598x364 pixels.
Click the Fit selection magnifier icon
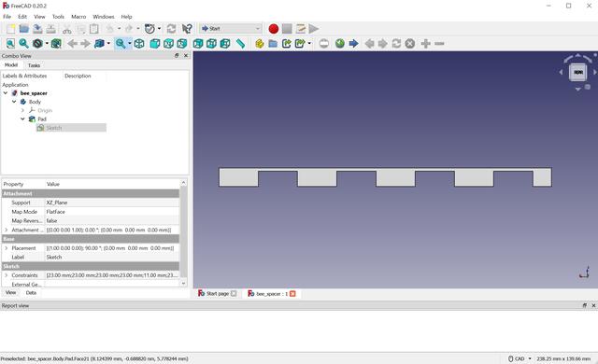click(x=23, y=44)
